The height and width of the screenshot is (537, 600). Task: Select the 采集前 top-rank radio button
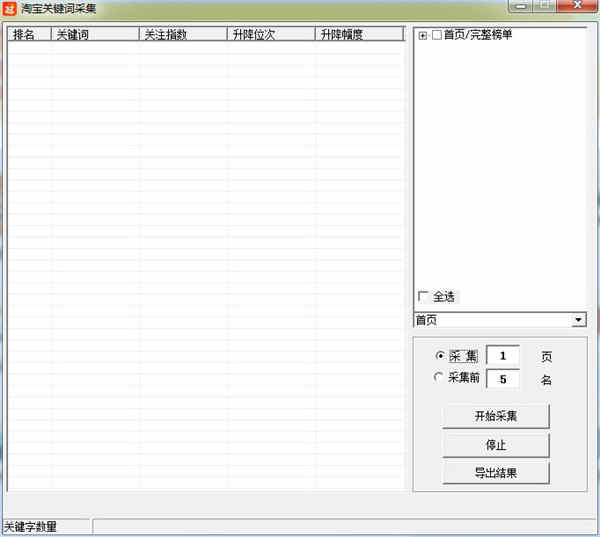(439, 377)
